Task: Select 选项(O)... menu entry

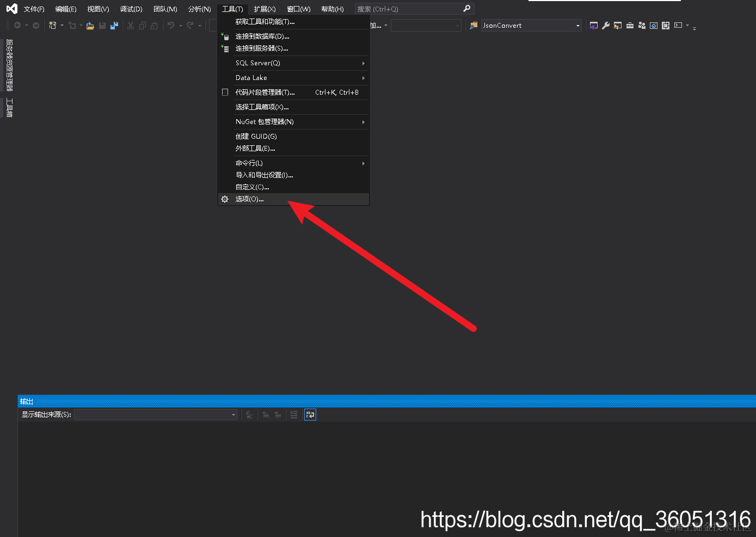Action: pyautogui.click(x=293, y=199)
